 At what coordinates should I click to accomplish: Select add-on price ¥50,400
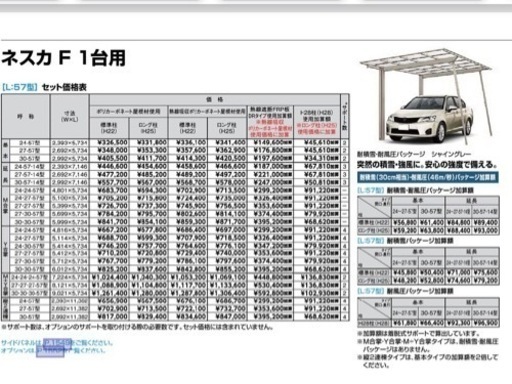[432, 273]
